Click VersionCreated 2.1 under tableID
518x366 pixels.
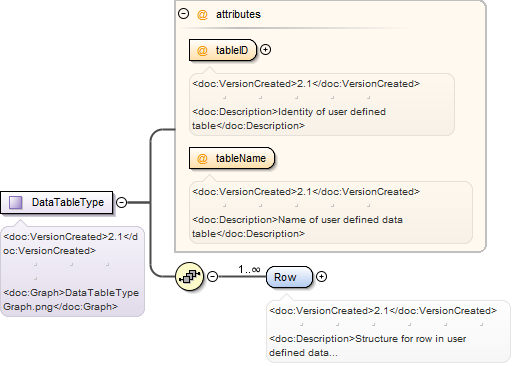coord(306,84)
